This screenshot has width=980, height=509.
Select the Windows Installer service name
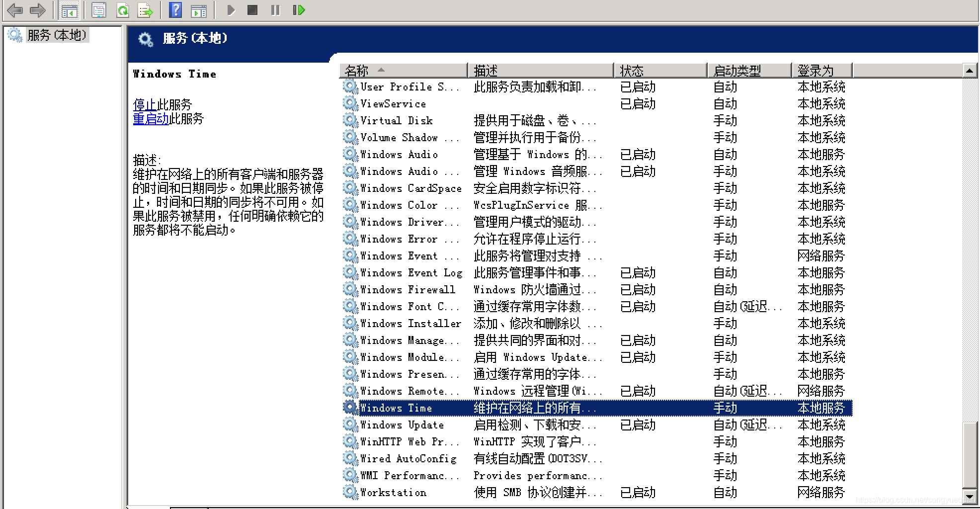411,323
